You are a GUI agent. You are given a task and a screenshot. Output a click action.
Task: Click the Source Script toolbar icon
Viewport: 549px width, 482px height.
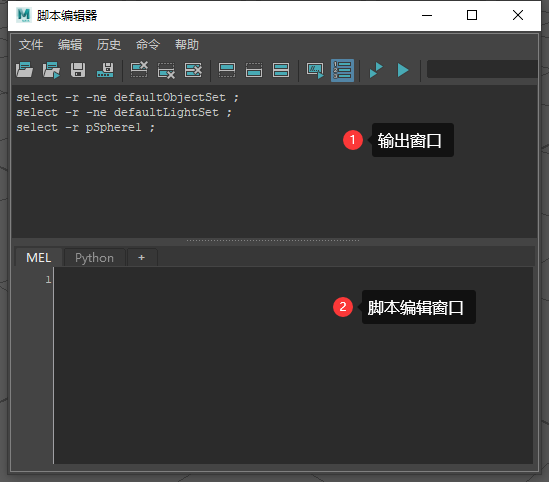(x=51, y=70)
